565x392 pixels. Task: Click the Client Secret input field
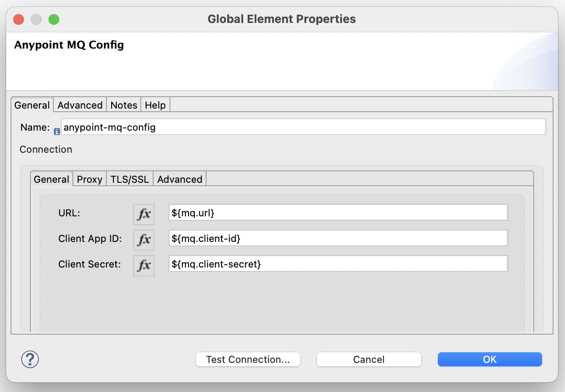[339, 264]
